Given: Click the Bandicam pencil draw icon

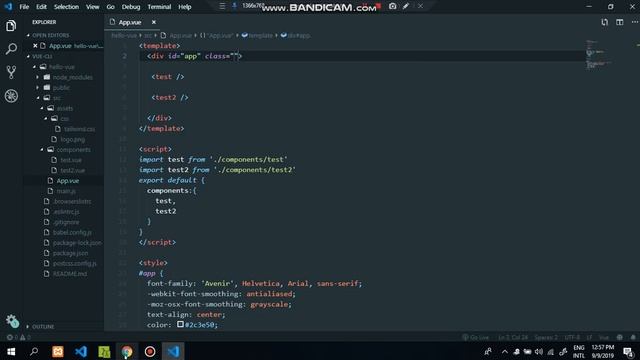Looking at the screenshot, I should [406, 6].
